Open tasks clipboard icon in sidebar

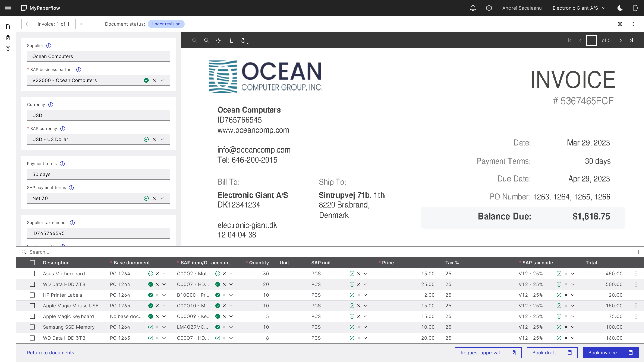8,38
